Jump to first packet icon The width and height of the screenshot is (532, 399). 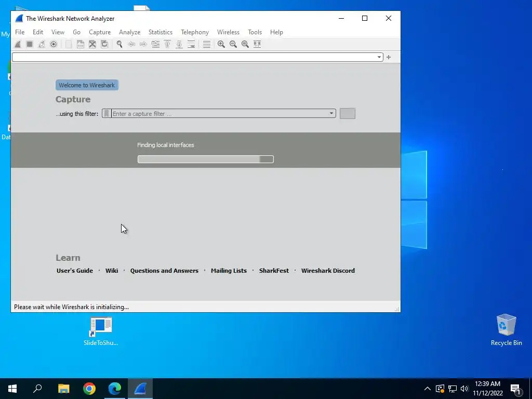coord(167,44)
